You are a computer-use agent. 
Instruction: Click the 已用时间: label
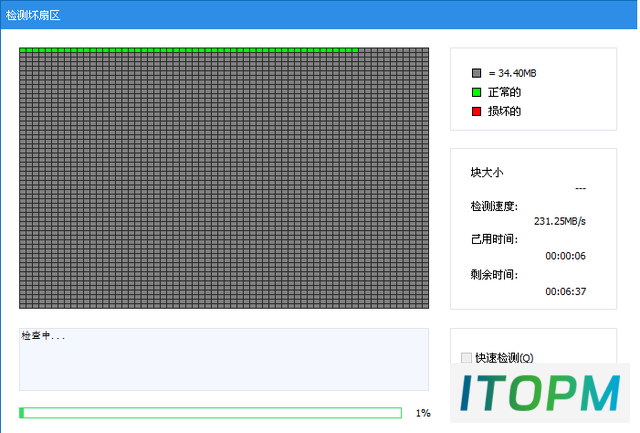coord(494,239)
